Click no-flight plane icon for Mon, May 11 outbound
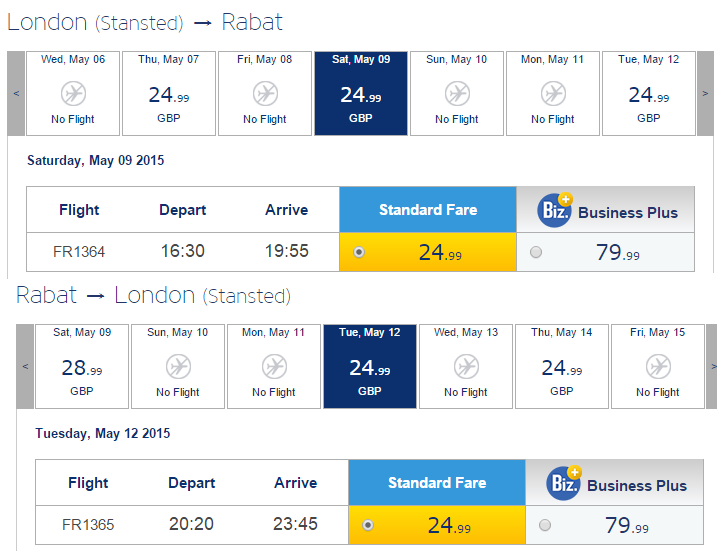Viewport: 717px width, 551px height. click(x=553, y=94)
